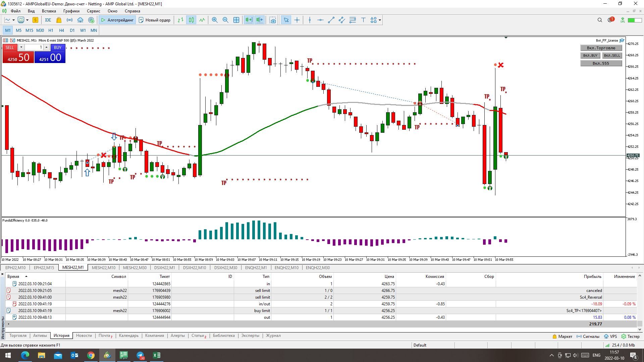
Task: Select the text label tool
Action: [x=363, y=20]
